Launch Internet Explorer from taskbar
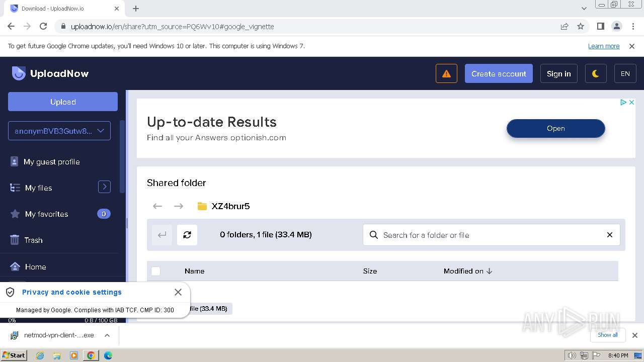The height and width of the screenshot is (362, 644). click(40, 355)
